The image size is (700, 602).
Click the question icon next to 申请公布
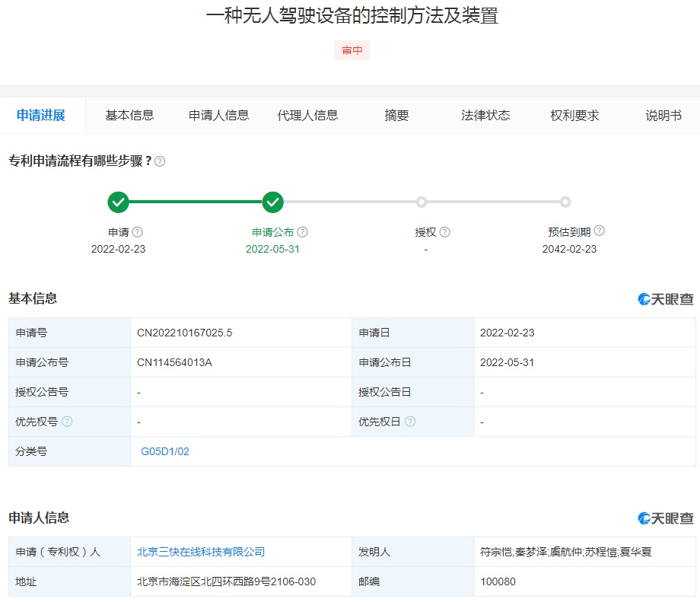(303, 232)
